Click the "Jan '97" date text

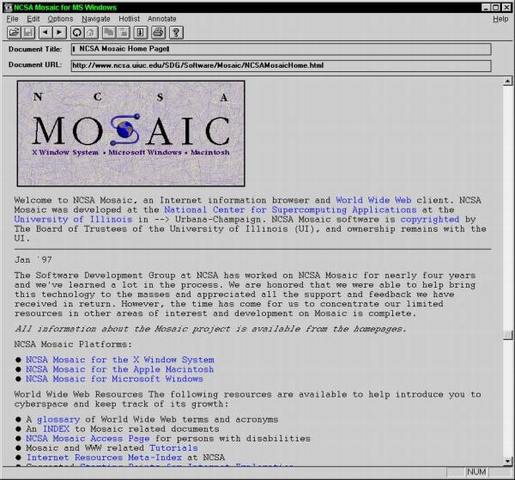33,260
